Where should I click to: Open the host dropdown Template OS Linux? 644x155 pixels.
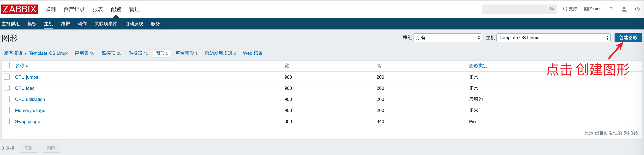tap(553, 38)
